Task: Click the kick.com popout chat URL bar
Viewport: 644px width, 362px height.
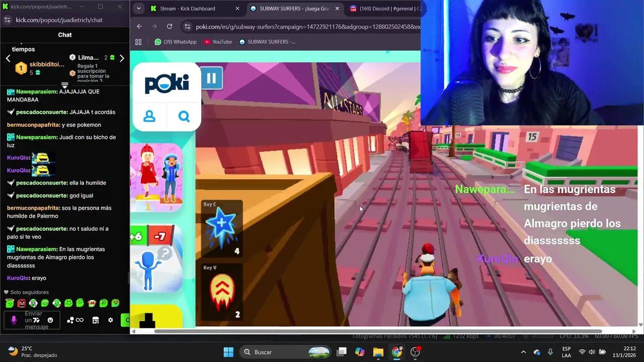Action: coord(59,20)
